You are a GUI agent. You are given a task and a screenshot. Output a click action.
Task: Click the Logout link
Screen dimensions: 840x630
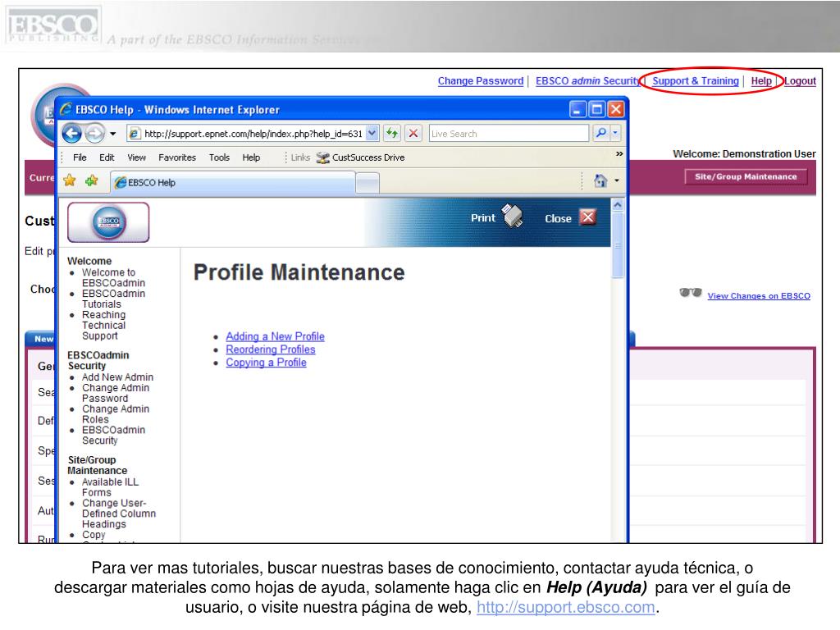[800, 81]
